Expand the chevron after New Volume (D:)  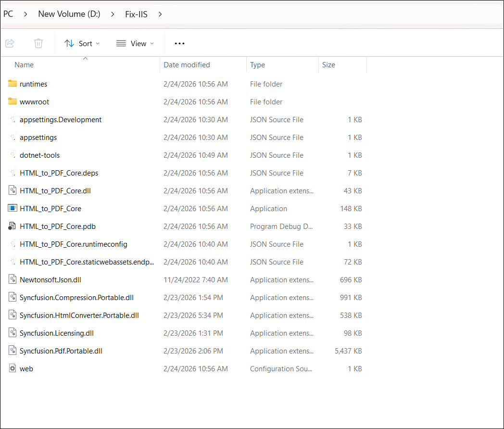click(113, 14)
